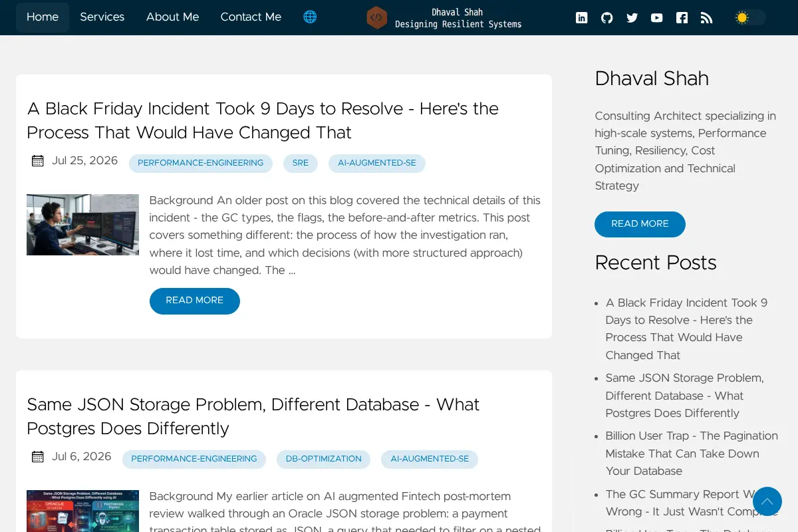This screenshot has width=798, height=532.
Task: Open the Same JSON Storage Problem post title
Action: [253, 416]
